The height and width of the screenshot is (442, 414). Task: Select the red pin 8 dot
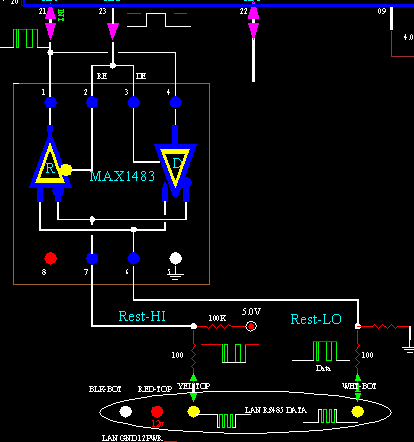pyautogui.click(x=51, y=258)
